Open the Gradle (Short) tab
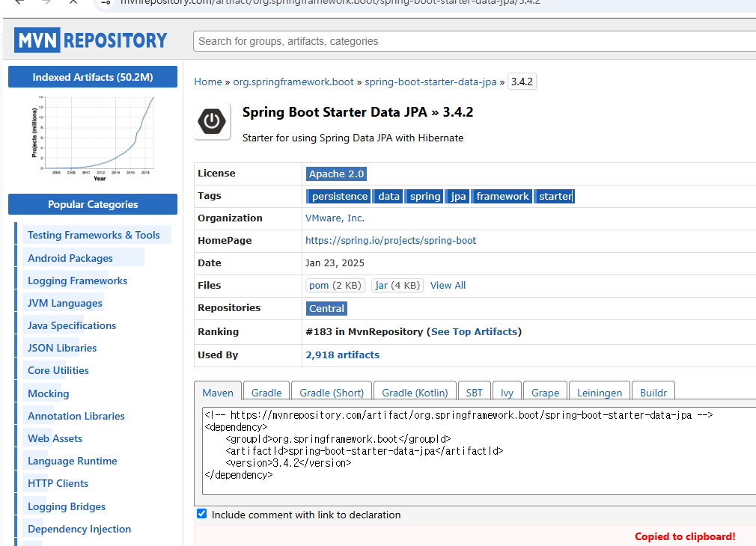The height and width of the screenshot is (546, 756). (332, 392)
